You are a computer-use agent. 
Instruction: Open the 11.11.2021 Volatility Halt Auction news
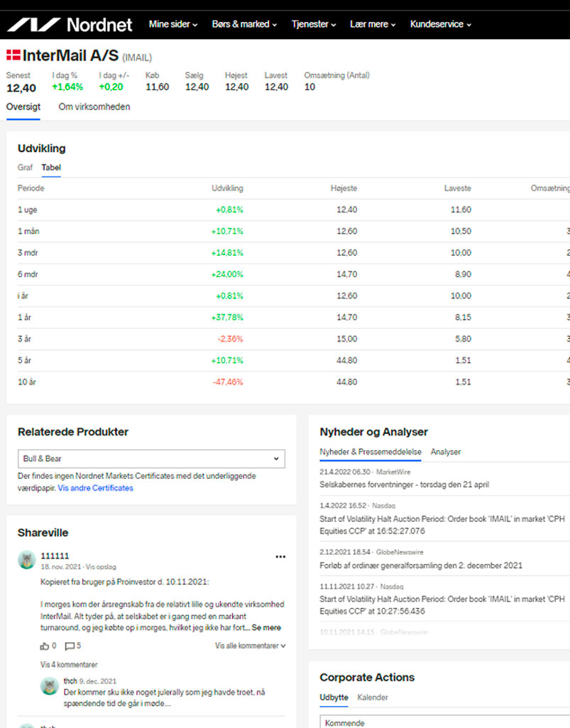442,605
